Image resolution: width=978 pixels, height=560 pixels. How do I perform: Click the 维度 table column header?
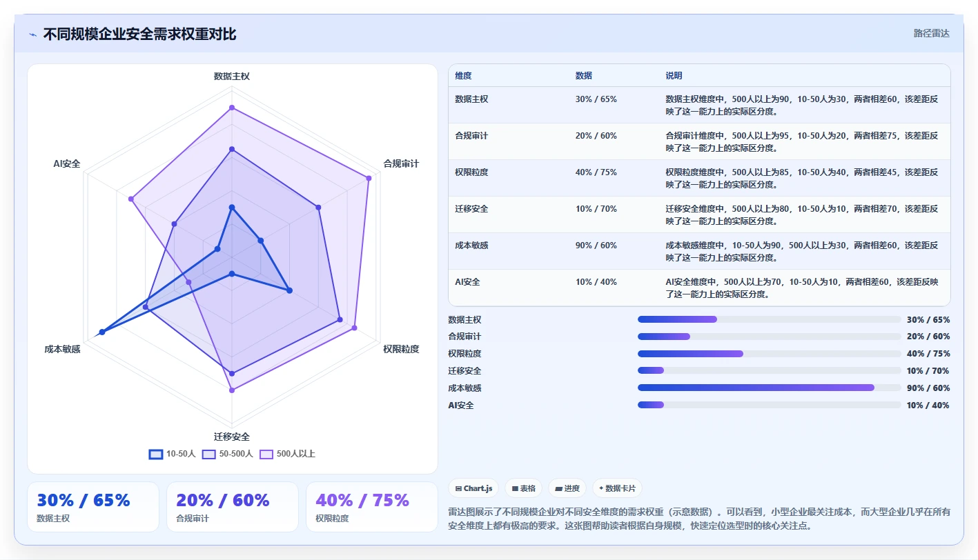tap(463, 76)
